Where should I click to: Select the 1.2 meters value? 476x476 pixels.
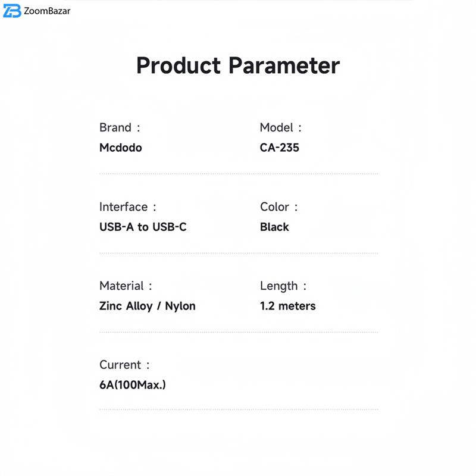pyautogui.click(x=288, y=306)
